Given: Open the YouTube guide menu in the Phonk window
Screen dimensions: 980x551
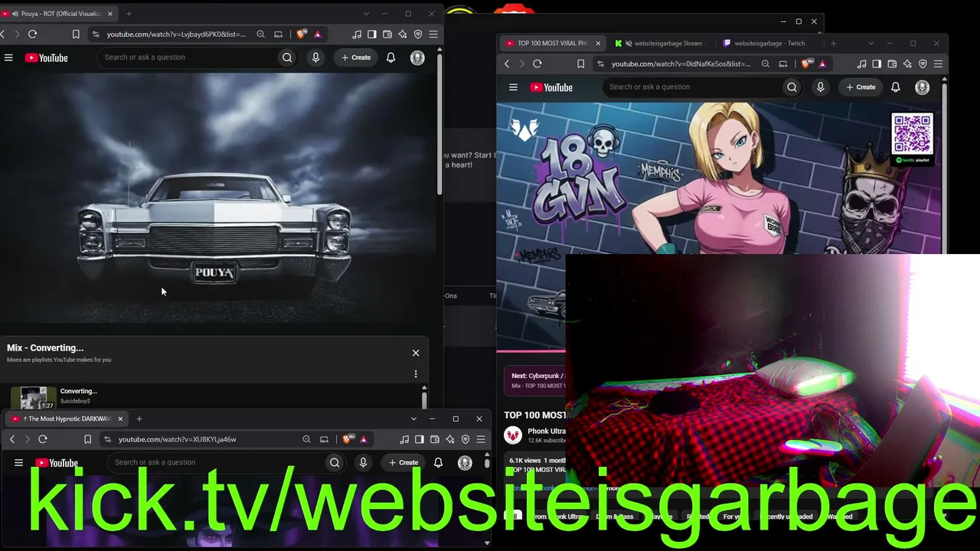Looking at the screenshot, I should [x=513, y=87].
